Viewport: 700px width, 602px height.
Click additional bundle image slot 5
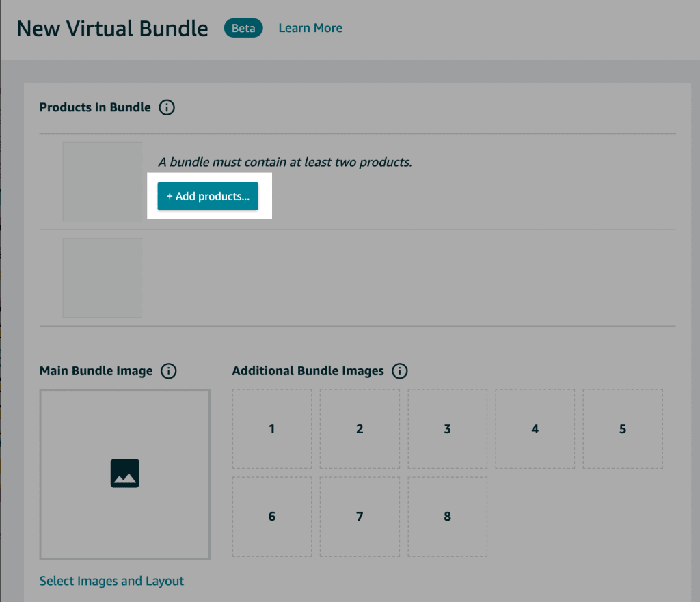pos(622,428)
